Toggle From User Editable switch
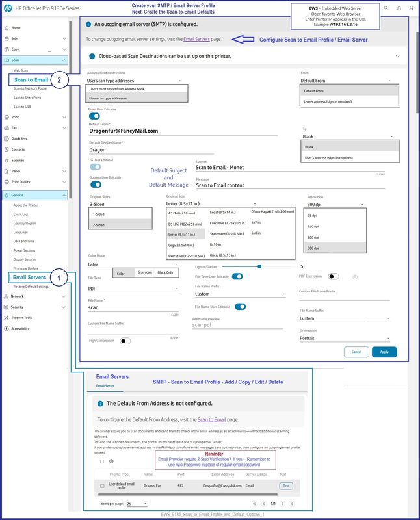 coord(94,116)
